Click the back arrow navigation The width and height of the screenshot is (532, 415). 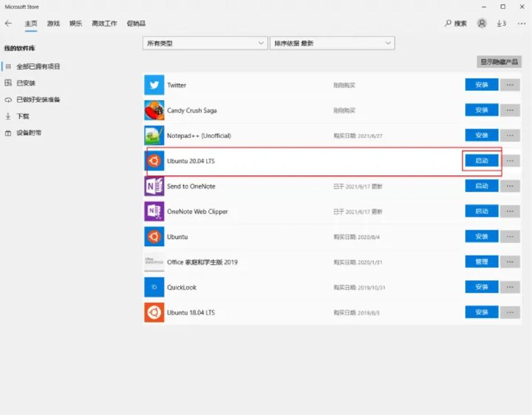tap(10, 23)
